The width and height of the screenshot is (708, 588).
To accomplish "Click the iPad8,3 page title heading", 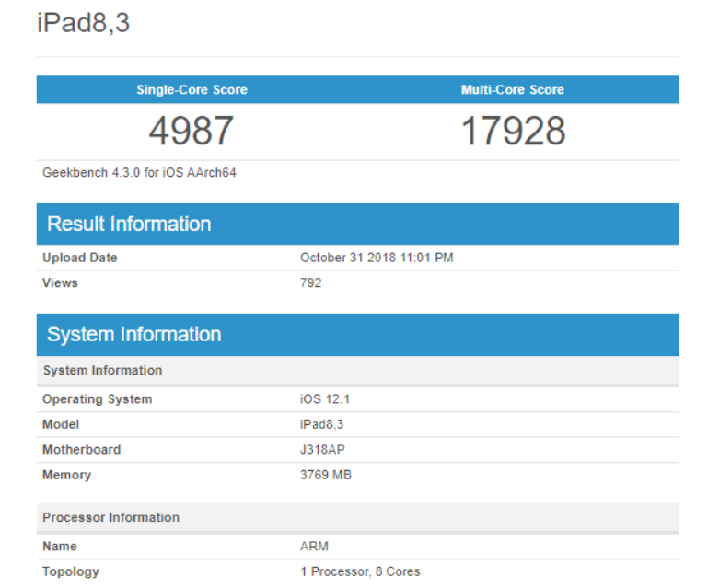I will click(83, 23).
